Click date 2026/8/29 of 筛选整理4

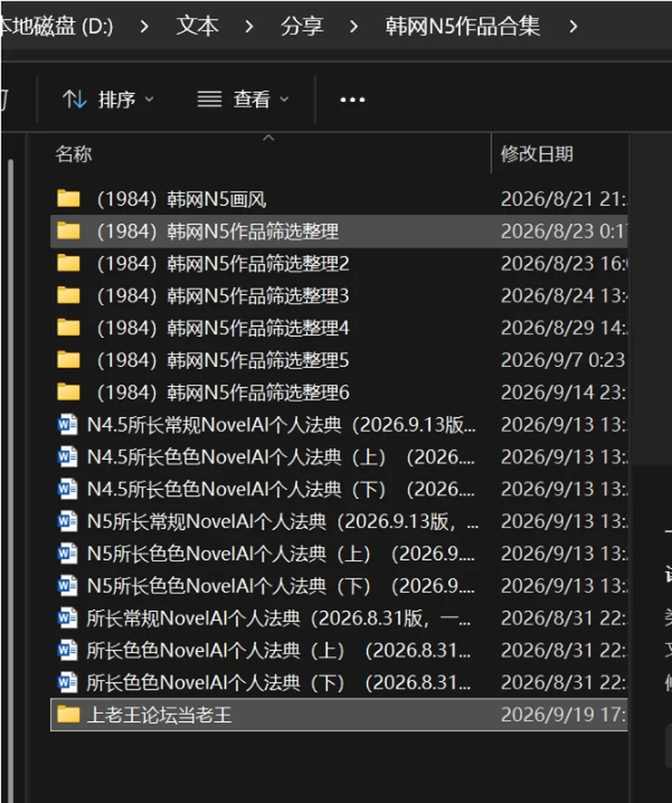point(563,328)
